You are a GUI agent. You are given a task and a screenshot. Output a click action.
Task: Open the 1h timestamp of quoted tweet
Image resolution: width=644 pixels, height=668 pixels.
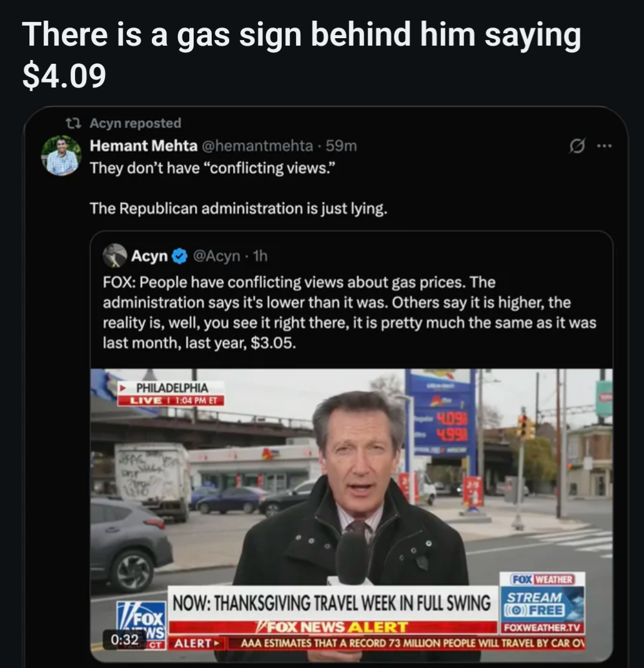click(257, 256)
